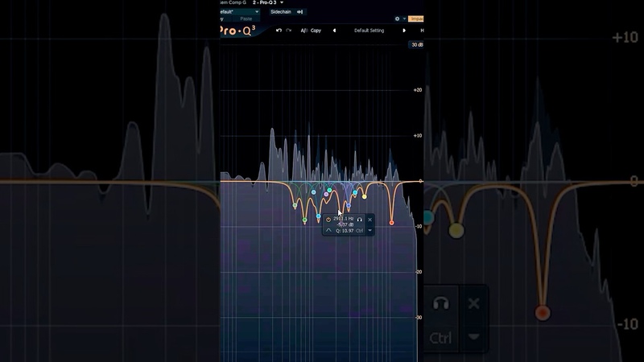Click the 2911.1 Hz frequency value

click(x=344, y=219)
